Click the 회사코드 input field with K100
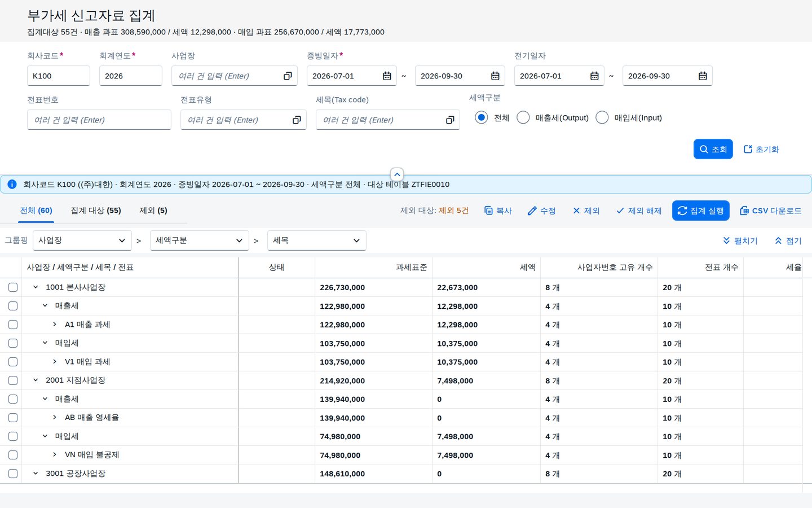The width and height of the screenshot is (812, 508). [x=59, y=76]
